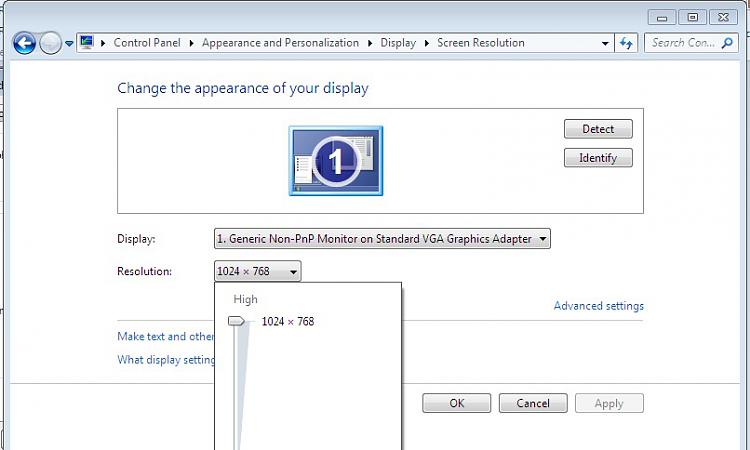This screenshot has height=450, width=750.
Task: Click the Control Panel icon in address bar
Action: pos(87,43)
